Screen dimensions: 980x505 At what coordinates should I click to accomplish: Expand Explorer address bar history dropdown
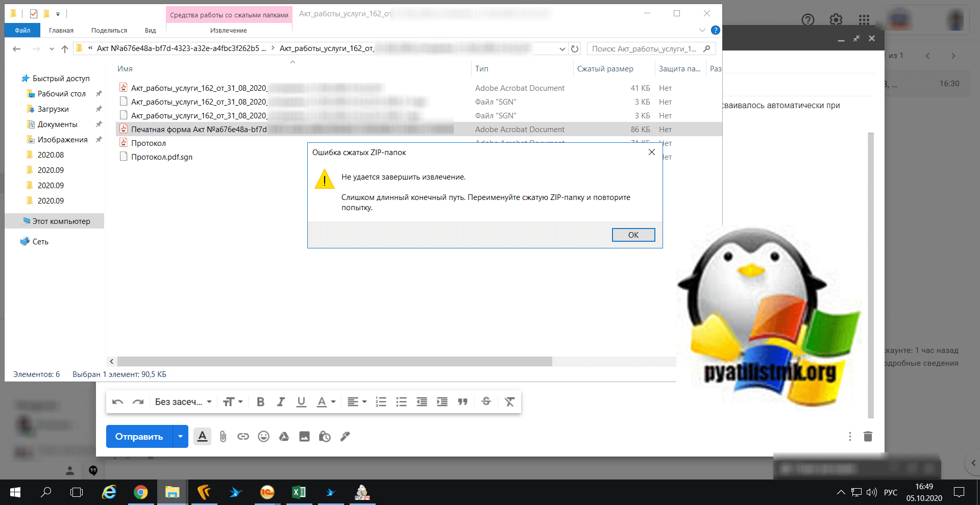[x=562, y=49]
